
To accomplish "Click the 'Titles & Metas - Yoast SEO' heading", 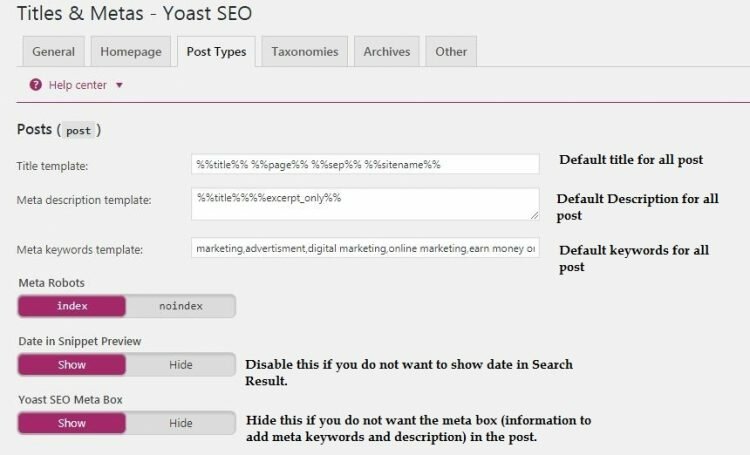I will point(134,13).
